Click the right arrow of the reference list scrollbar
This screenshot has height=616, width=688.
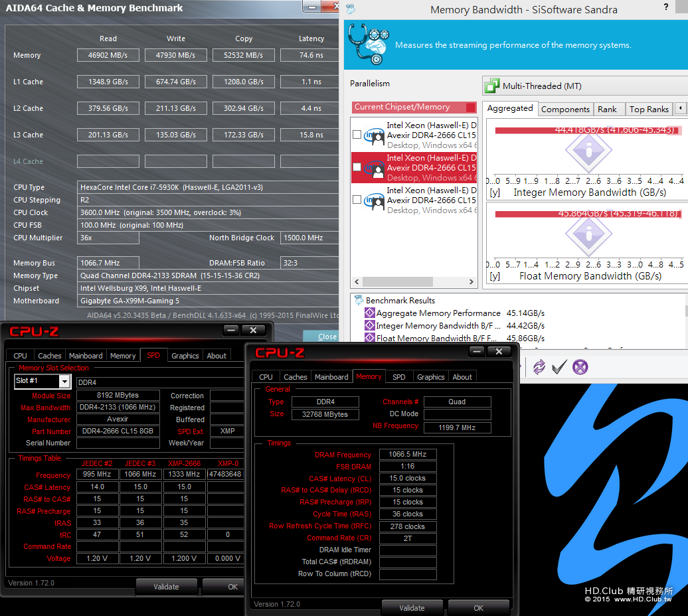[472, 281]
